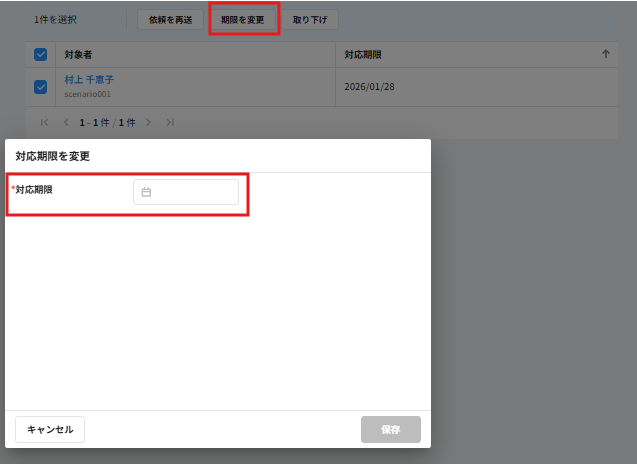Screen dimensions: 637x464
Task: Go to the next page
Action: [148, 122]
